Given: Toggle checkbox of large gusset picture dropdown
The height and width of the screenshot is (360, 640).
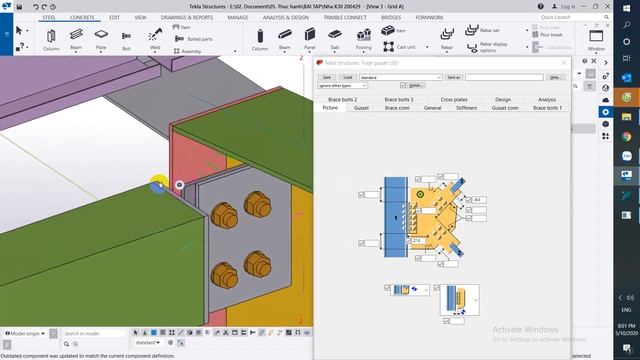Looking at the screenshot, I should (436, 288).
